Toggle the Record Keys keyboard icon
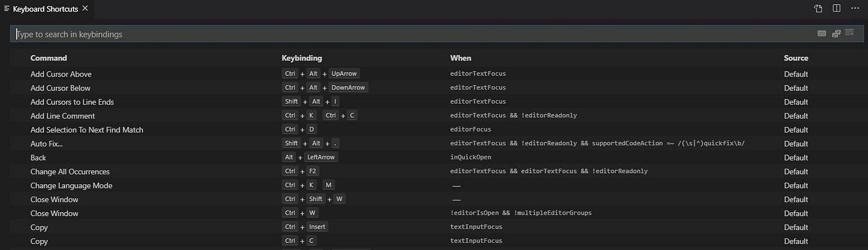Viewport: 868px width, 250px height. [x=821, y=33]
